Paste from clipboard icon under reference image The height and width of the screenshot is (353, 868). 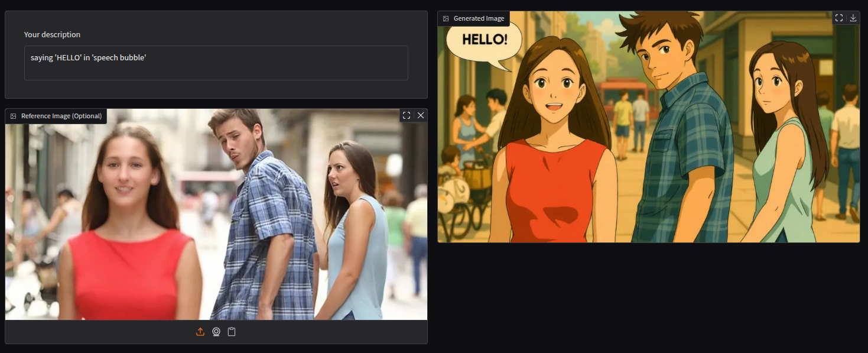[232, 332]
